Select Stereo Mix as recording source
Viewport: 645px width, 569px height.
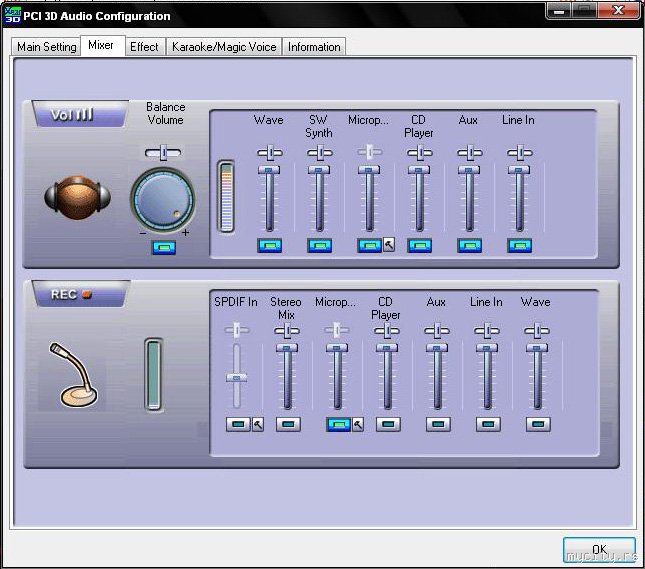(x=287, y=424)
